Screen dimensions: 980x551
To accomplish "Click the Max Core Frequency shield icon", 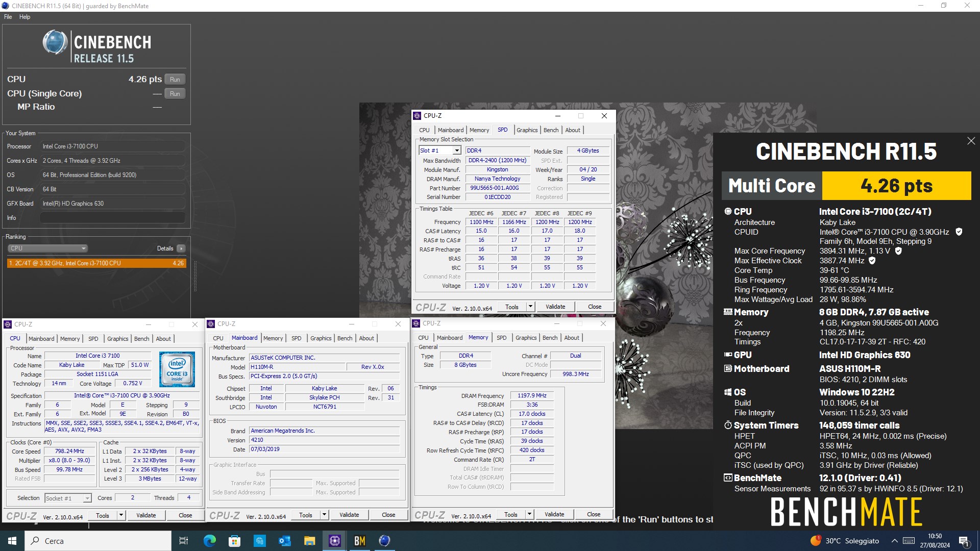I will pyautogui.click(x=898, y=251).
